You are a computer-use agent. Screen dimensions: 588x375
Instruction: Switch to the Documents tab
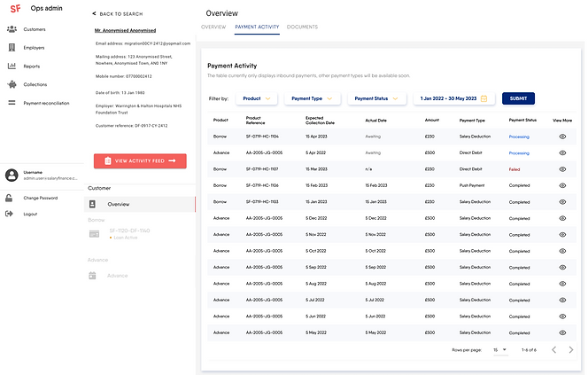pyautogui.click(x=302, y=27)
